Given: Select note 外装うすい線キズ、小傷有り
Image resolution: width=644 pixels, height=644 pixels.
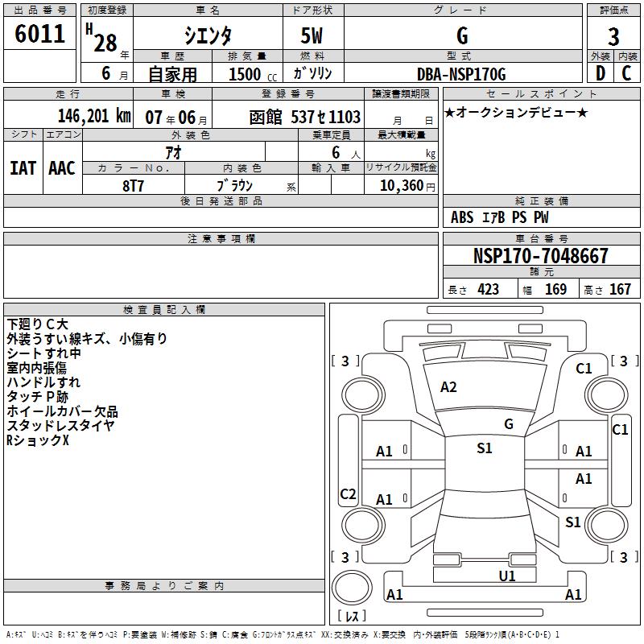Looking at the screenshot, I should pyautogui.click(x=87, y=339).
